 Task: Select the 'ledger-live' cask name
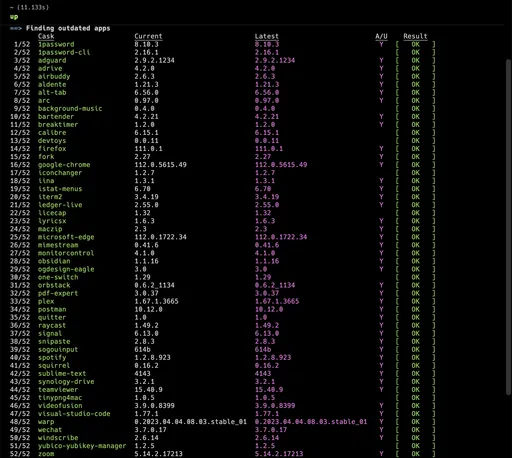pyautogui.click(x=60, y=205)
